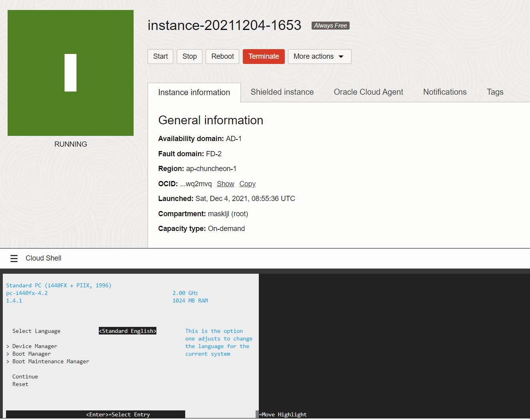
Task: Show the full OCID
Action: (x=226, y=184)
